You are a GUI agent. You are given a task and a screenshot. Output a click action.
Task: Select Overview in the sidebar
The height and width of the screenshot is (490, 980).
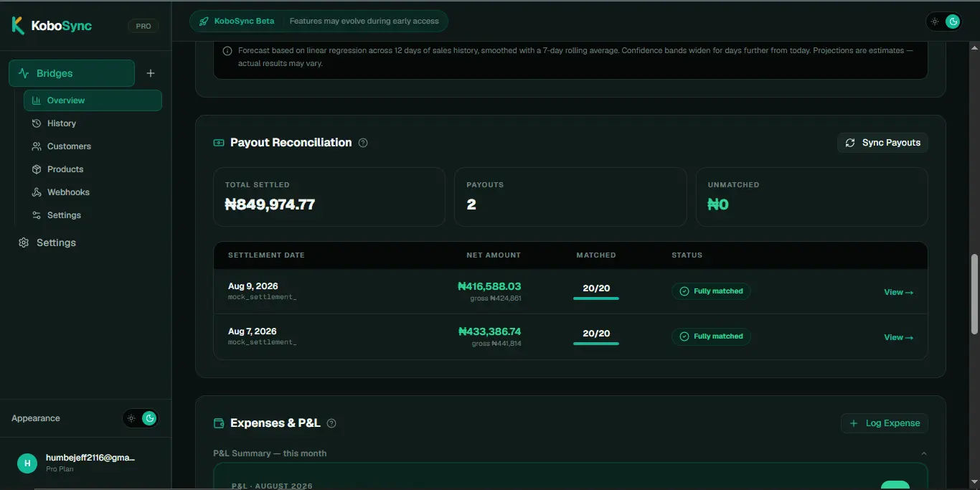coord(93,100)
